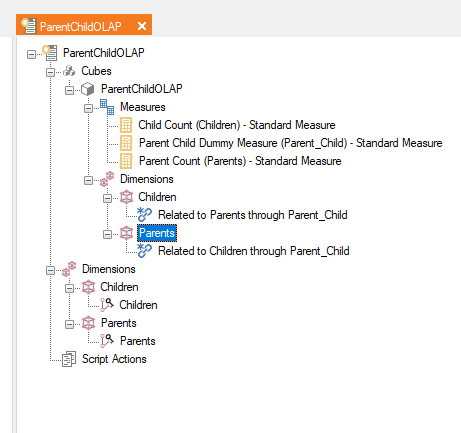Click the Script Actions document icon
This screenshot has width=461, height=433.
[x=69, y=359]
